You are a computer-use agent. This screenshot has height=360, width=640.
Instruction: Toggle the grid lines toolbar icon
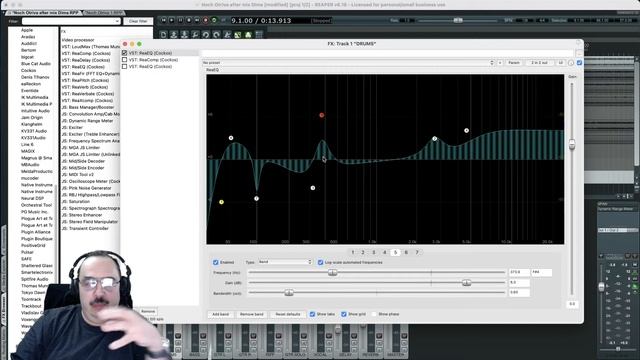click(259, 35)
